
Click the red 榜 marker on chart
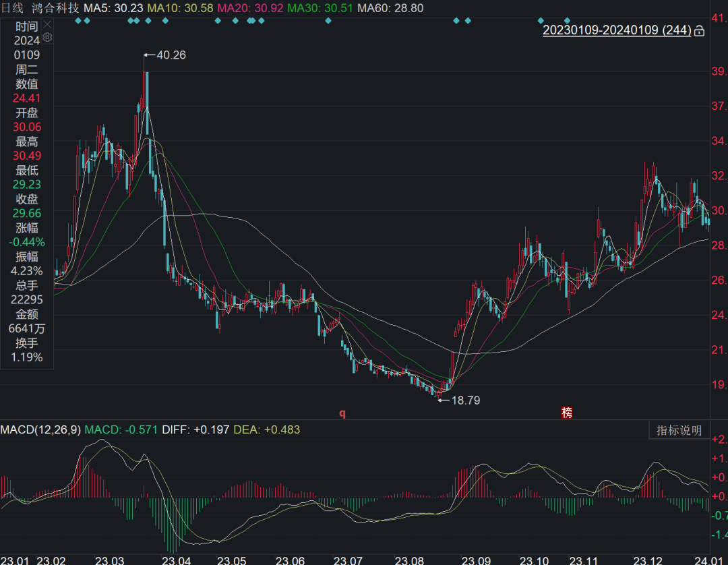click(566, 412)
